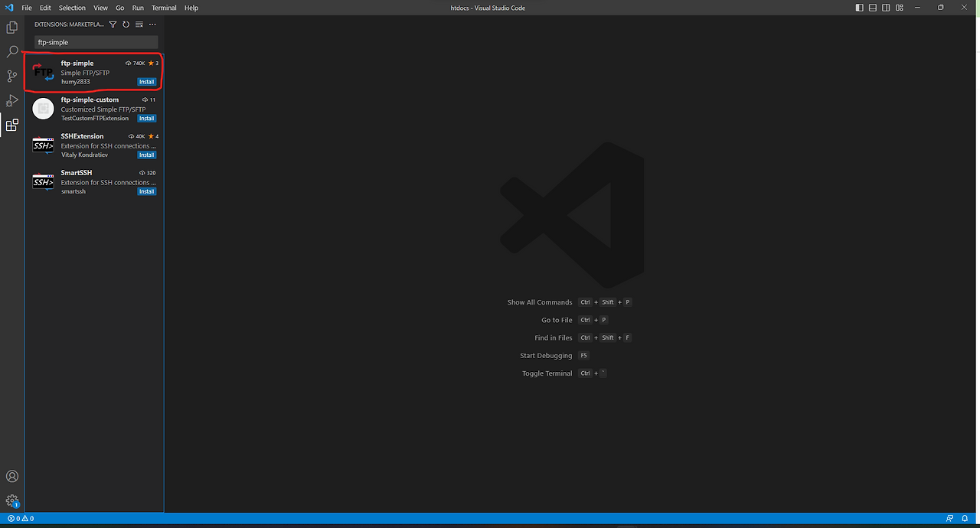Install the ftp-simple extension
The height and width of the screenshot is (528, 980).
tap(146, 81)
